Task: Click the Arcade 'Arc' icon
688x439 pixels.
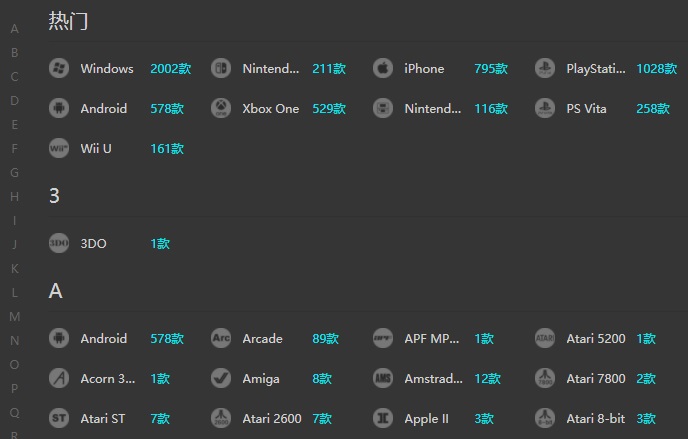Action: [221, 339]
